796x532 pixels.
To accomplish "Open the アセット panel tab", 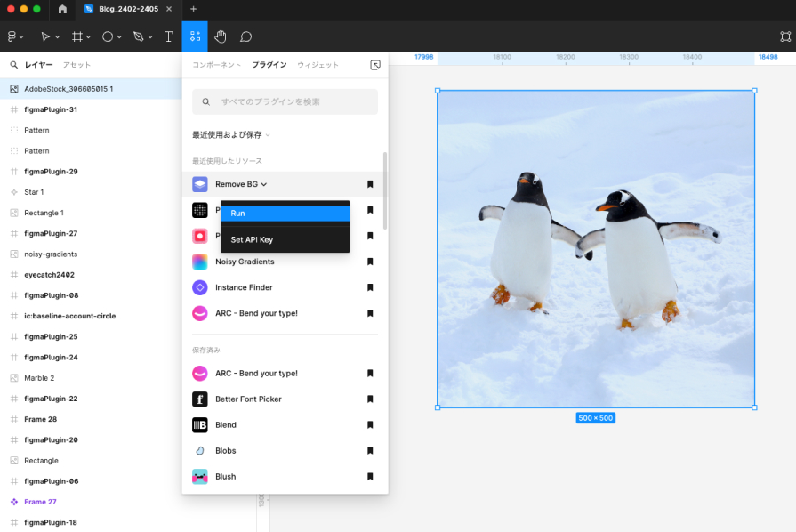I will (76, 65).
